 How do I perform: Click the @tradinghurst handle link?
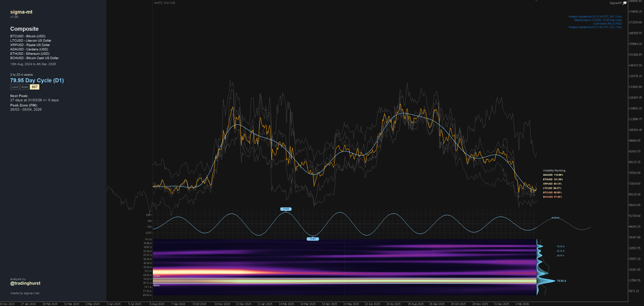pos(26,283)
